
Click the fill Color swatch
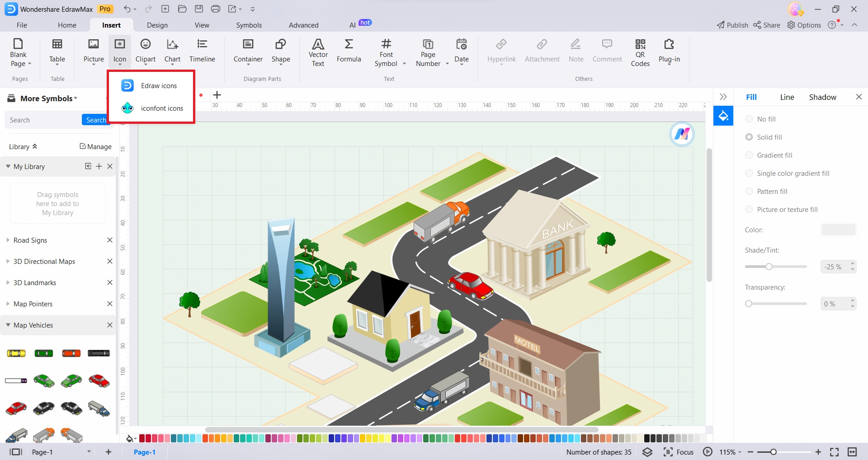click(x=838, y=230)
